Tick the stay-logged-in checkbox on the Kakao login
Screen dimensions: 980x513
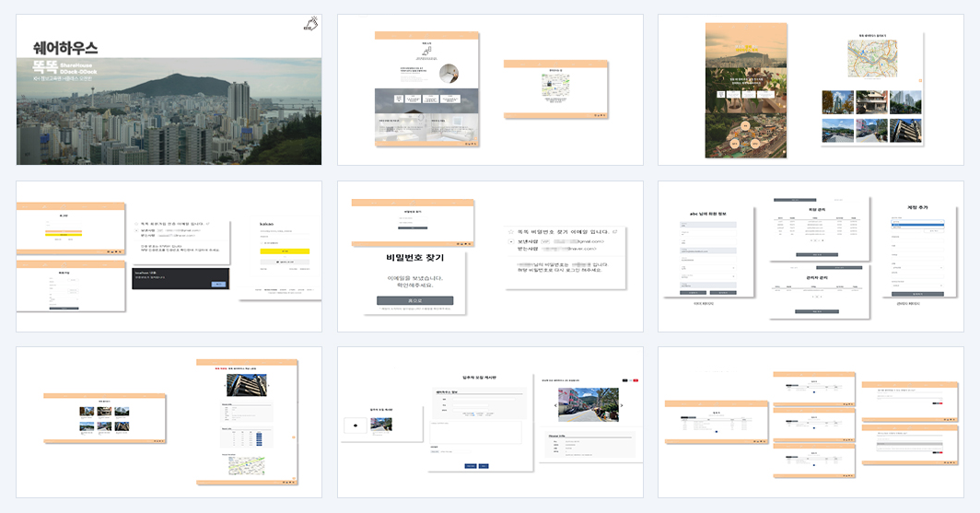point(262,243)
